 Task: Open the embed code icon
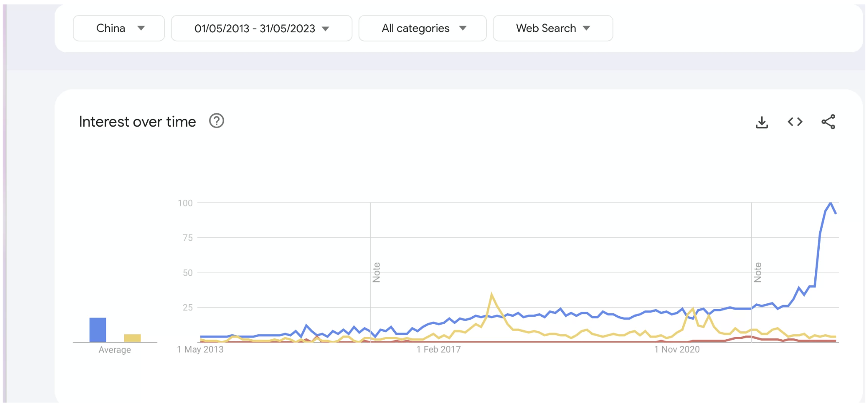[795, 122]
